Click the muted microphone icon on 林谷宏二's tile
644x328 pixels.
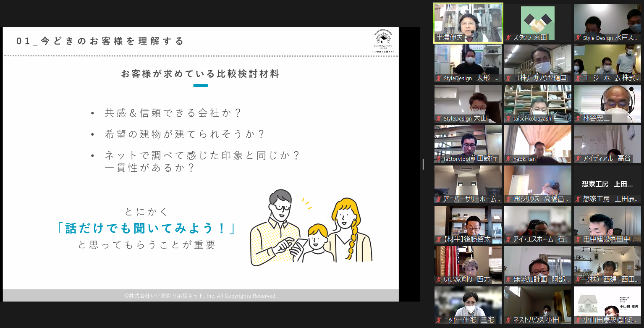tap(579, 118)
